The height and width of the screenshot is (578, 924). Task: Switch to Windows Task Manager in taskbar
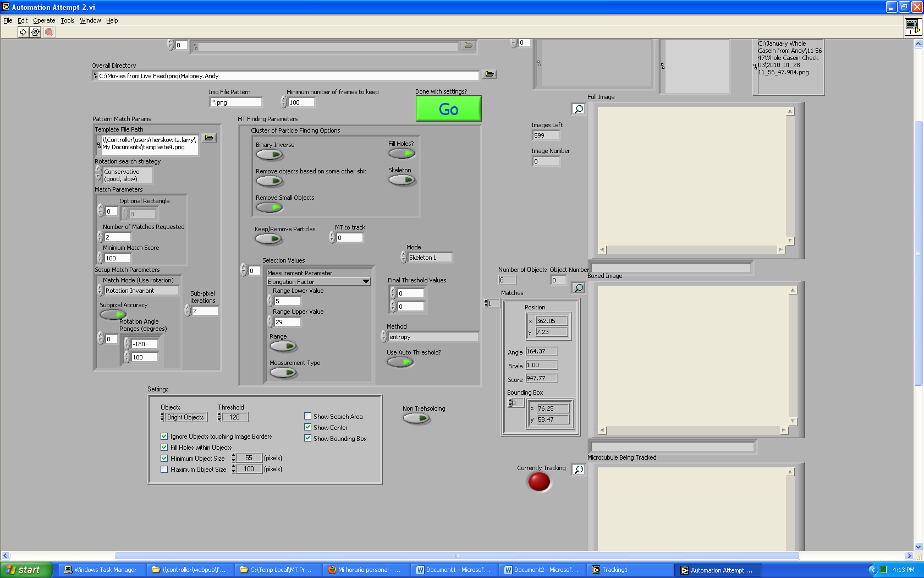[x=101, y=570]
